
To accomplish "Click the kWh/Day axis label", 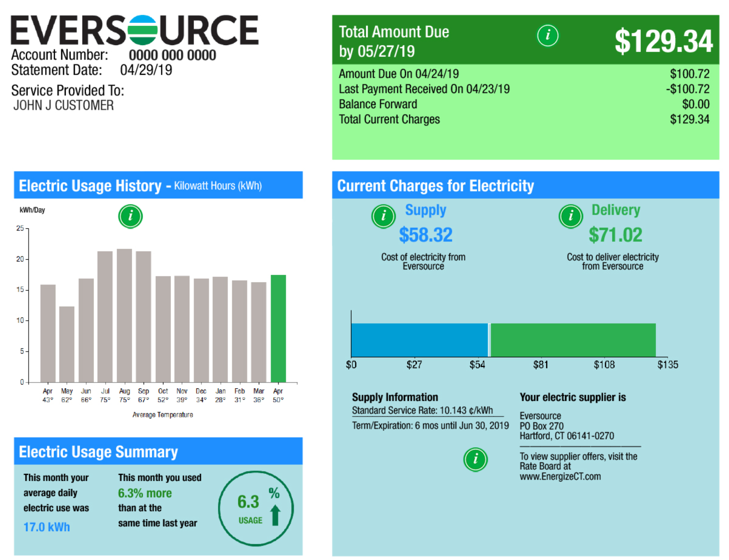I will (32, 210).
